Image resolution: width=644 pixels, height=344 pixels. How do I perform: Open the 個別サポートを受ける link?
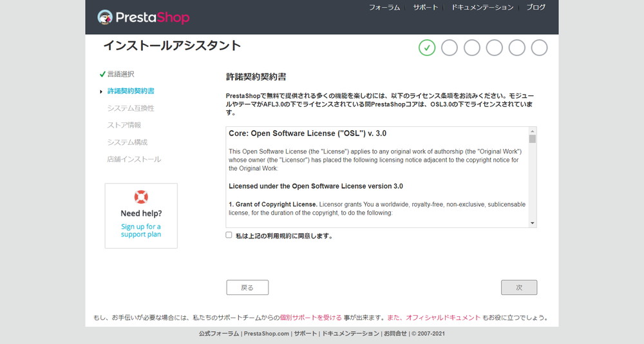click(x=311, y=318)
